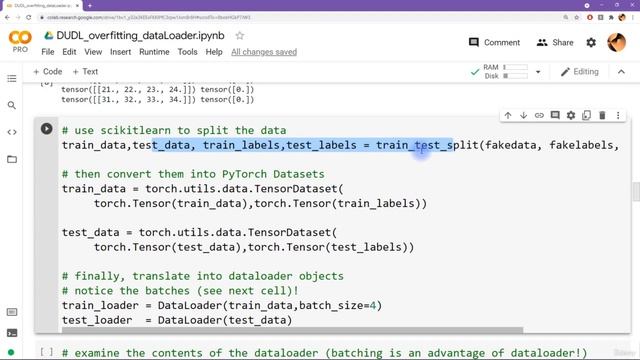Open the find and replace search panel
640x360 pixels.
tap(12, 105)
